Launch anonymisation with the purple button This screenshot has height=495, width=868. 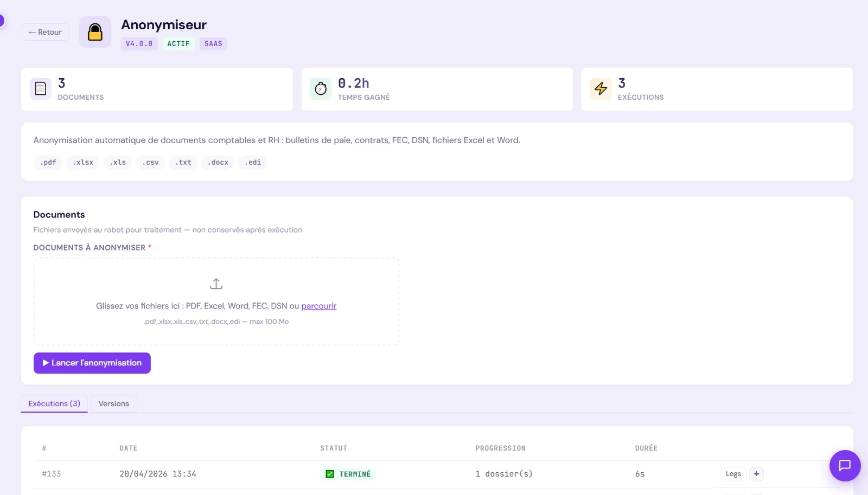[92, 363]
